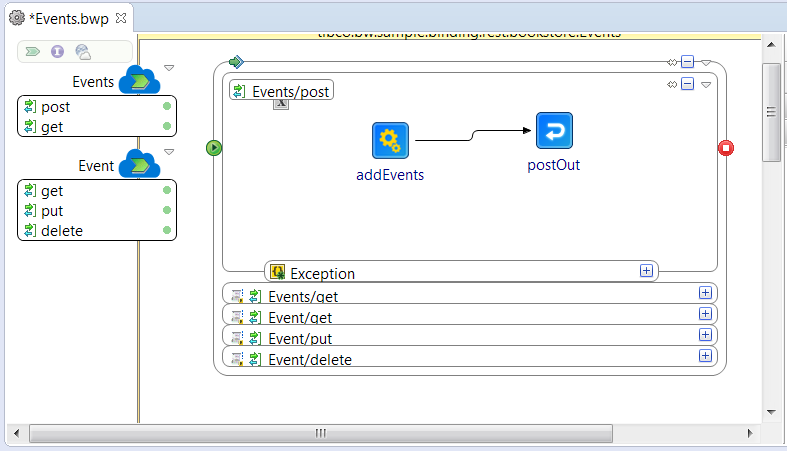Select the Events/post handler label
Image resolution: width=787 pixels, height=451 pixels.
(282, 90)
